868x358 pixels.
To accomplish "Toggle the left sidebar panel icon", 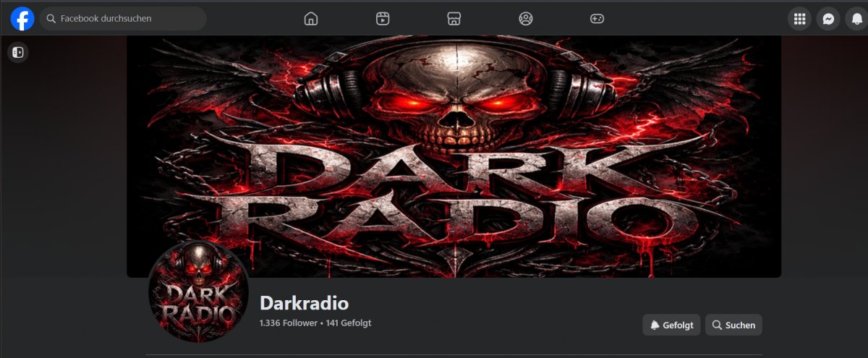I will (18, 52).
